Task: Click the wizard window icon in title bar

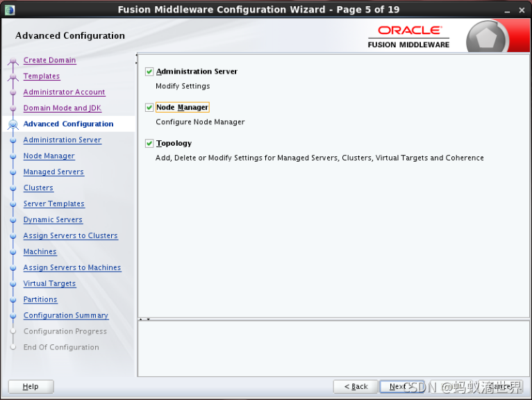Action: coord(10,10)
